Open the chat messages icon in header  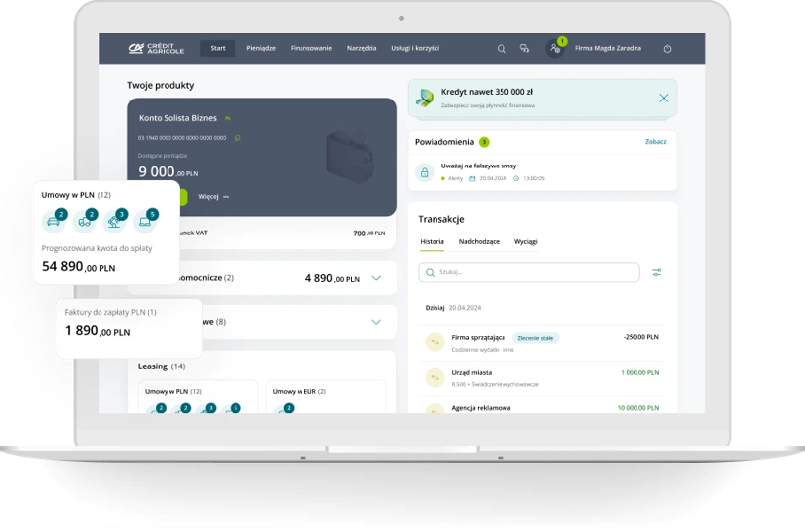(525, 48)
